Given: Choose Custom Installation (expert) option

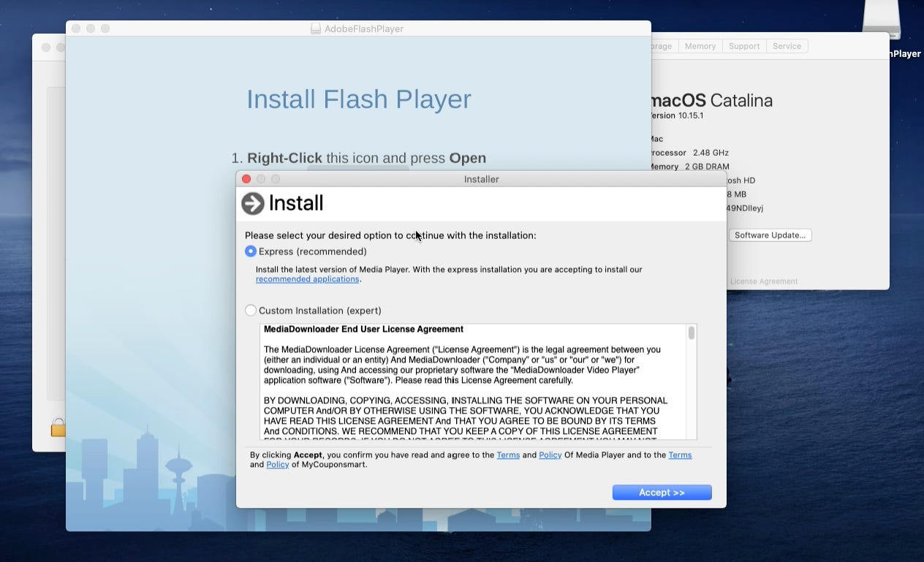Looking at the screenshot, I should [x=251, y=310].
